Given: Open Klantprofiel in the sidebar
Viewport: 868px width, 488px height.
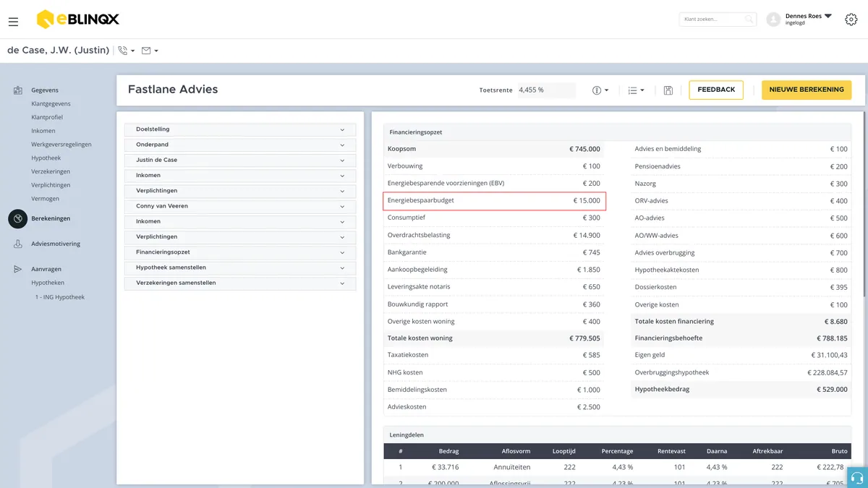Looking at the screenshot, I should 47,117.
